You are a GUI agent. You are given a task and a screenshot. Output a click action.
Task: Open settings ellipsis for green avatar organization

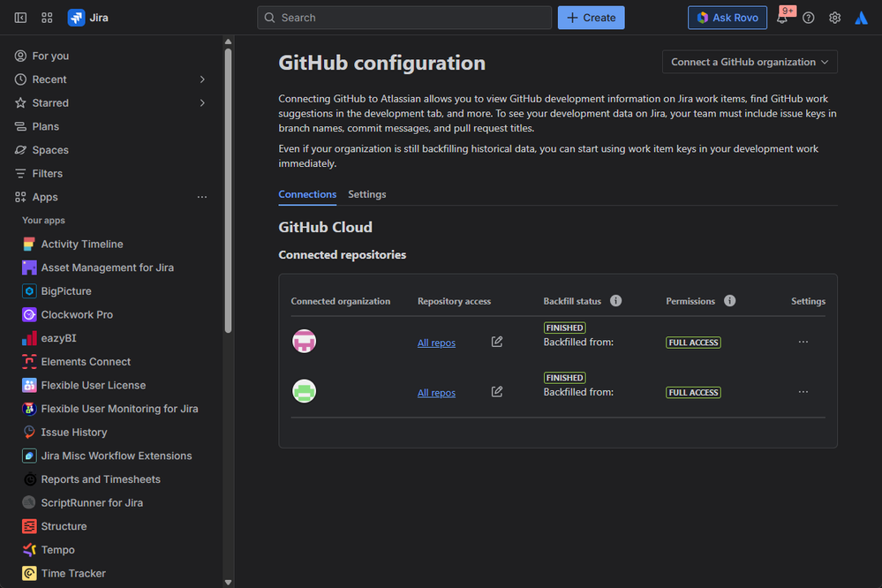(x=803, y=392)
